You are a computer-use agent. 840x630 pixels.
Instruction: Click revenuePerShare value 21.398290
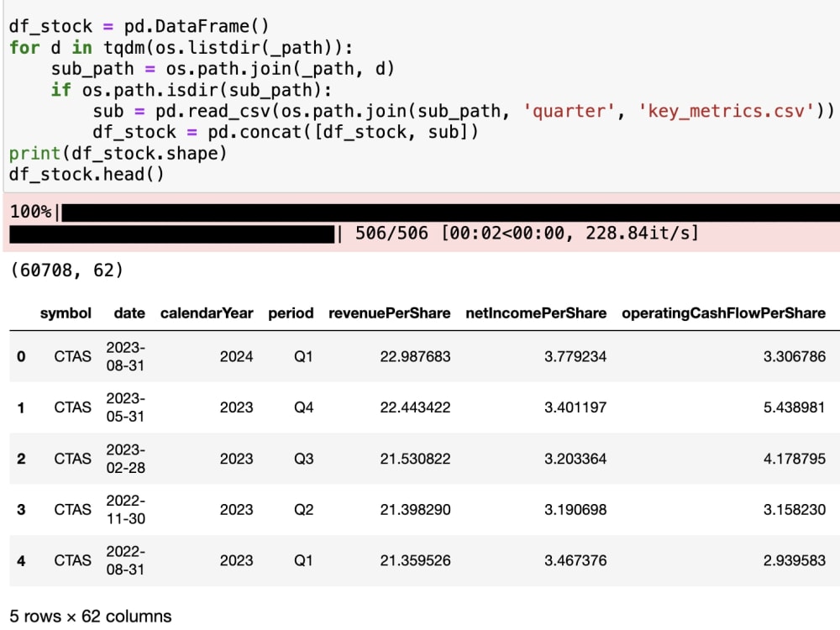(415, 510)
